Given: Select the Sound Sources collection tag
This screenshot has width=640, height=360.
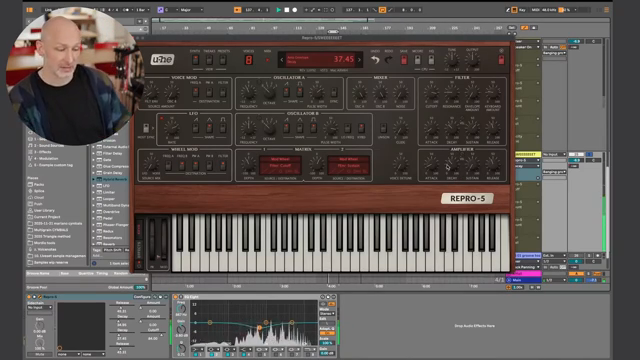Looking at the screenshot, I should 48,145.
